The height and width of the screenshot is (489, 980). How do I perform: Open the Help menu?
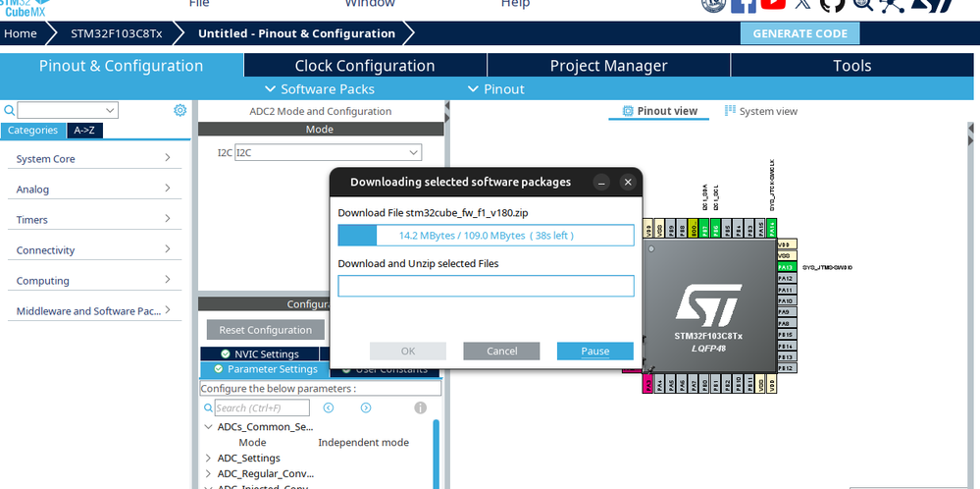click(x=516, y=3)
